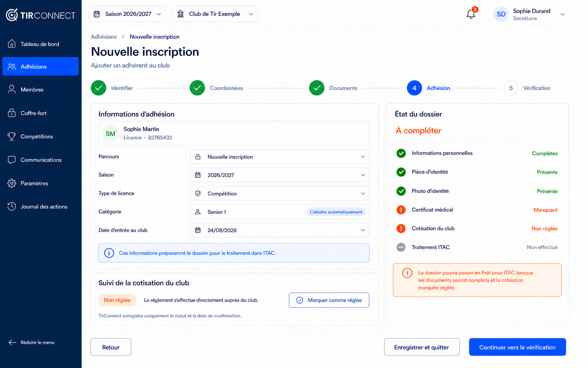Click the info icon in the ITAC notice

(109, 253)
